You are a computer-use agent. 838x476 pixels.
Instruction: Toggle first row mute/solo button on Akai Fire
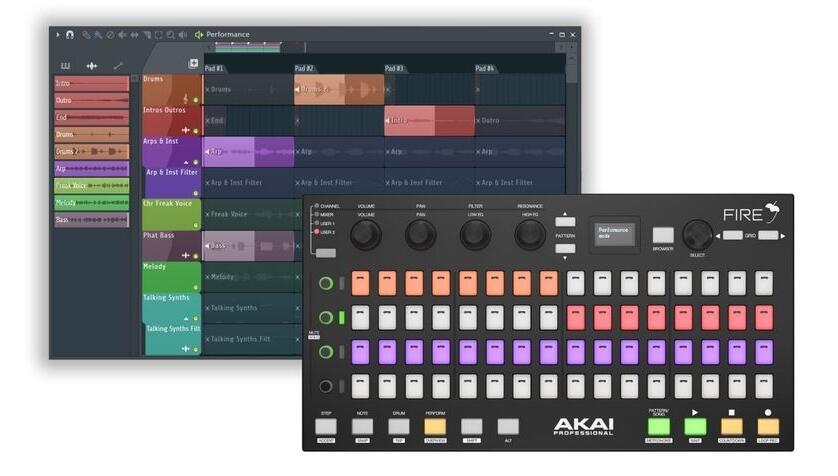click(325, 283)
